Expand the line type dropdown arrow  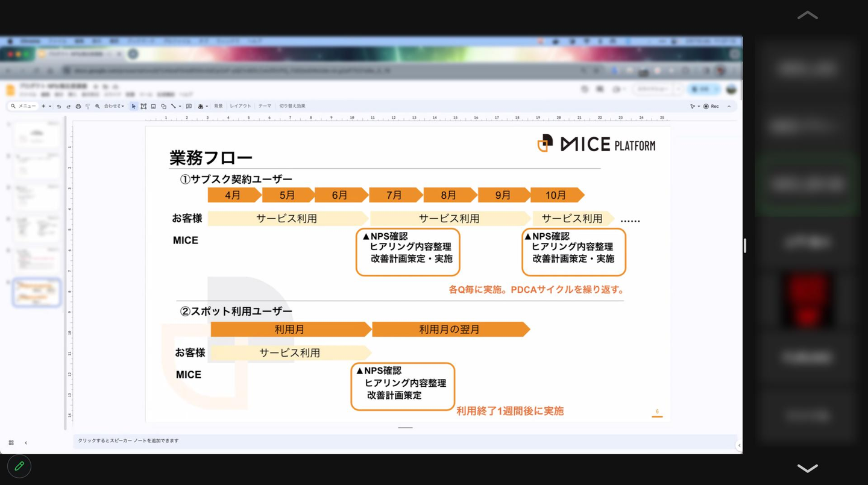[x=180, y=106]
